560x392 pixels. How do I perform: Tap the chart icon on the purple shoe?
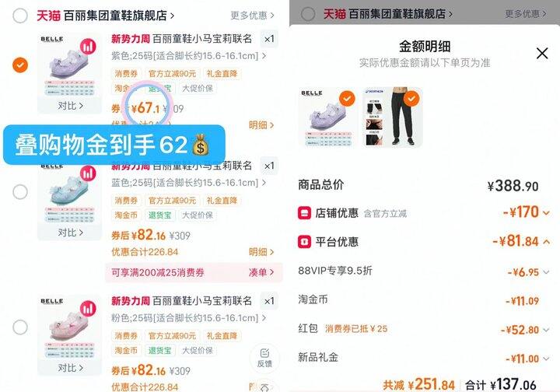click(x=88, y=47)
